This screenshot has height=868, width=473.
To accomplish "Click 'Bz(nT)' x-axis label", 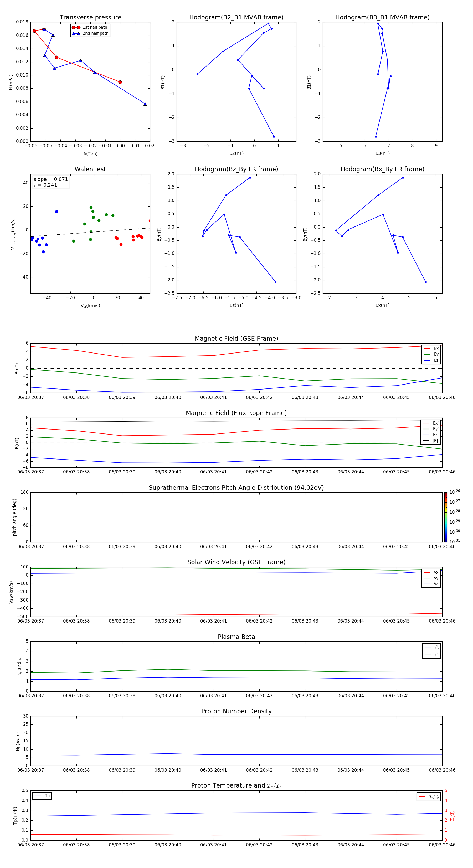I will click(236, 305).
